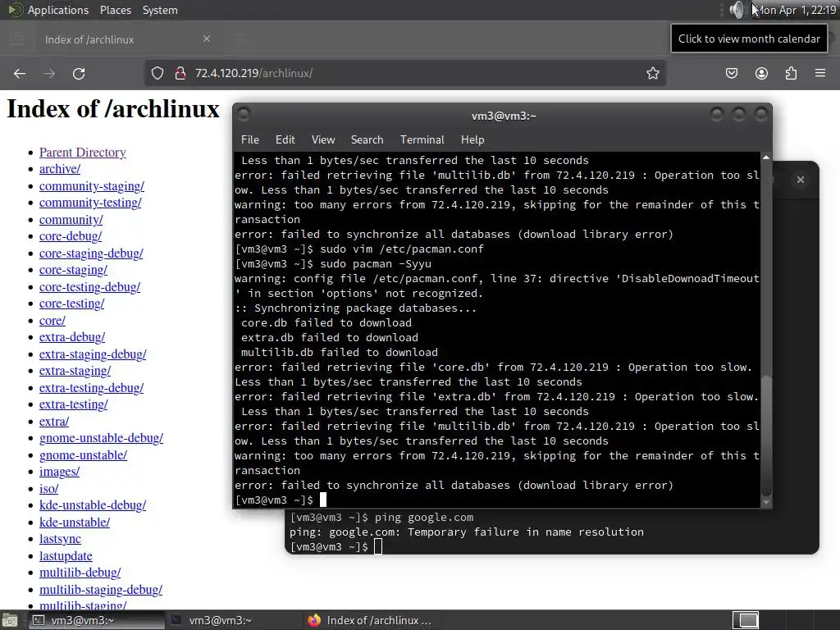Viewport: 840px width, 630px height.
Task: Open the extra/ directory link
Action: (x=53, y=422)
